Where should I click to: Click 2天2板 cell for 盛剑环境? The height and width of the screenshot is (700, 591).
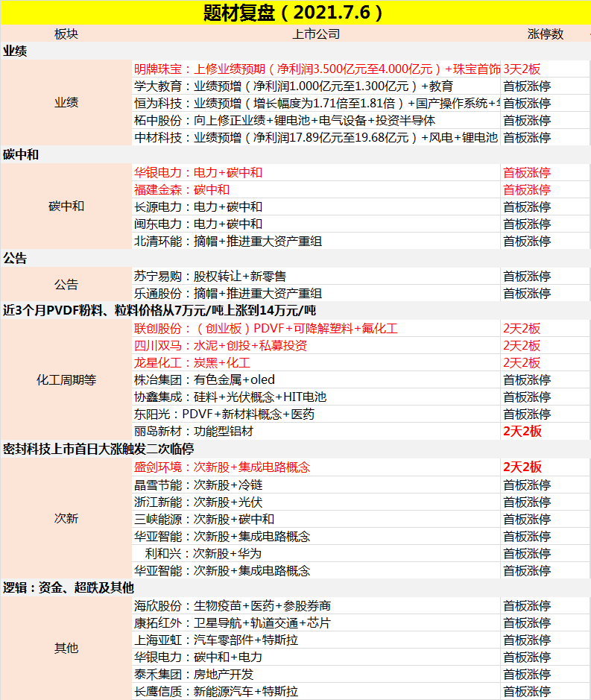coord(545,467)
